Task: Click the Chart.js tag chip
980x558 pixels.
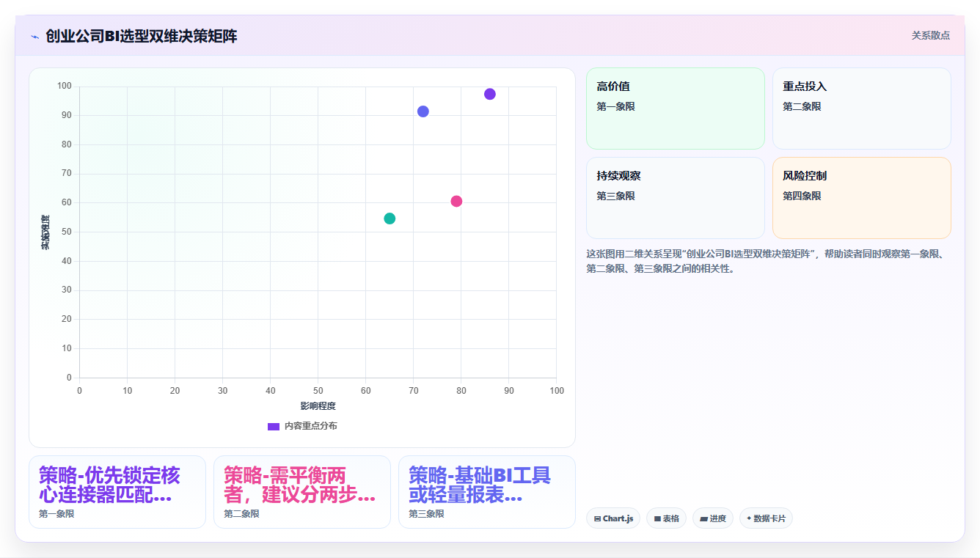Action: (x=613, y=518)
